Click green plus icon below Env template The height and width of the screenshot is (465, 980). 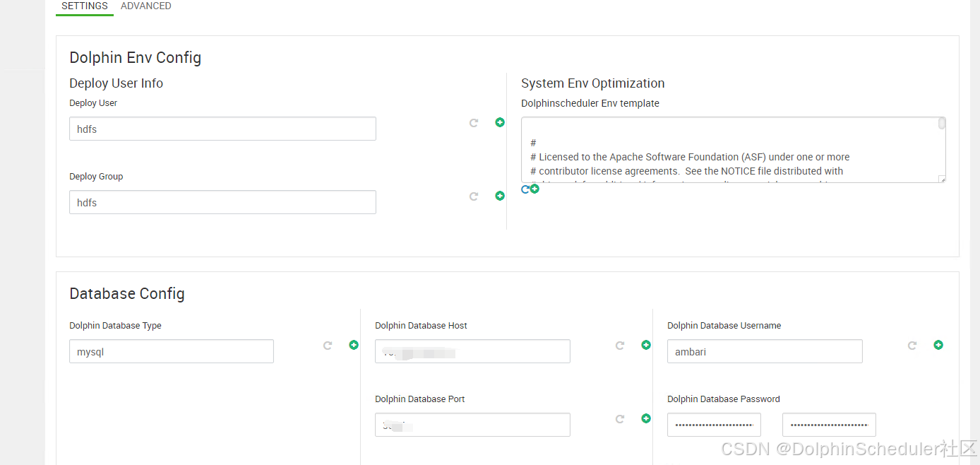click(x=534, y=189)
